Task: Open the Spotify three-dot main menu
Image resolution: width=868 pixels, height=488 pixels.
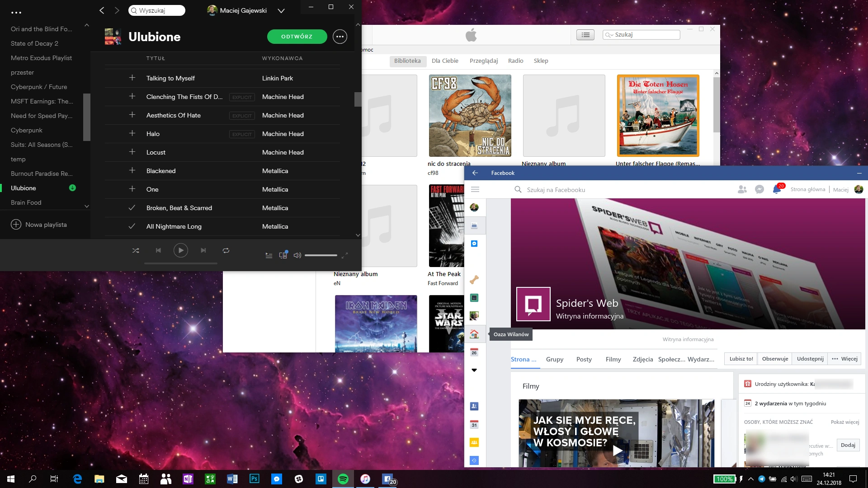Action: click(16, 13)
